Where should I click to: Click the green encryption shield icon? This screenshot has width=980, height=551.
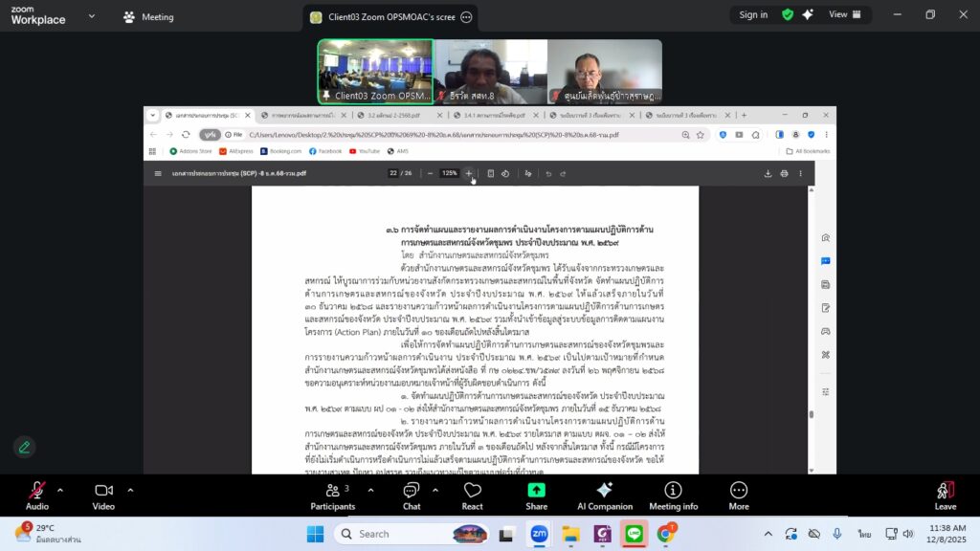point(787,14)
